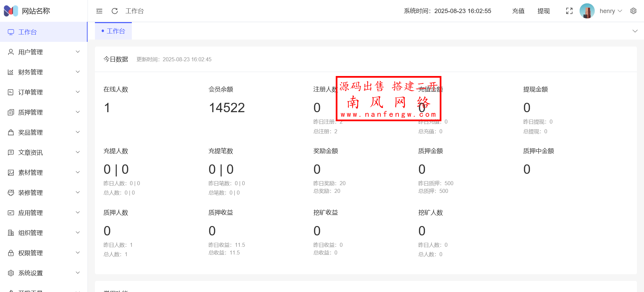This screenshot has width=644, height=292.
Task: Expand the 用户管理 sidebar menu
Action: 44,52
